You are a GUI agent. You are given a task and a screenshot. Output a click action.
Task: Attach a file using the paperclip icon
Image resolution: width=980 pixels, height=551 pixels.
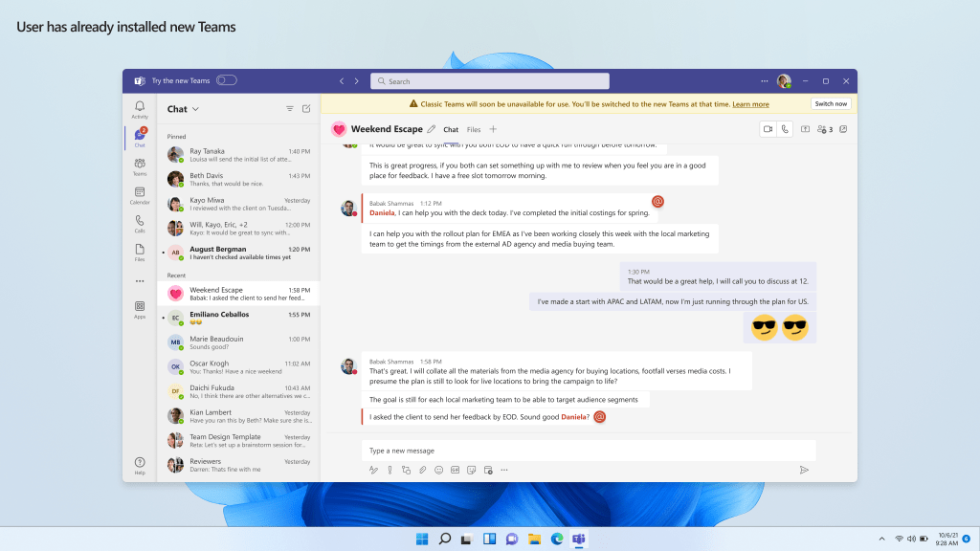(x=422, y=470)
